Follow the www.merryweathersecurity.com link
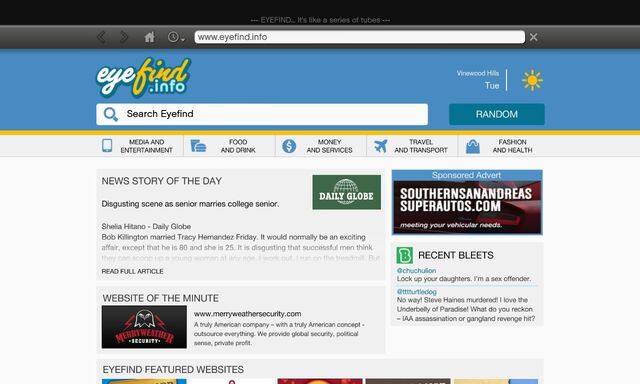640x384 pixels. tap(248, 314)
